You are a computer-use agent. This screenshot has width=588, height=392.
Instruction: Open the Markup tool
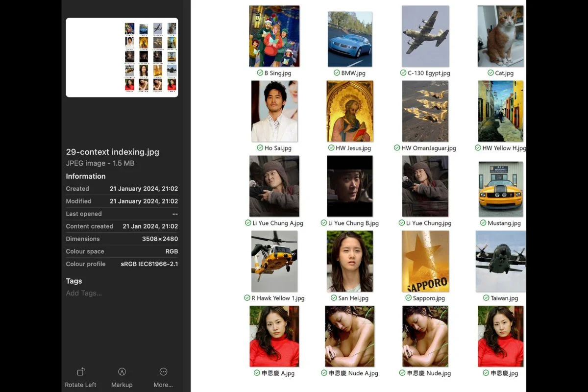(122, 372)
